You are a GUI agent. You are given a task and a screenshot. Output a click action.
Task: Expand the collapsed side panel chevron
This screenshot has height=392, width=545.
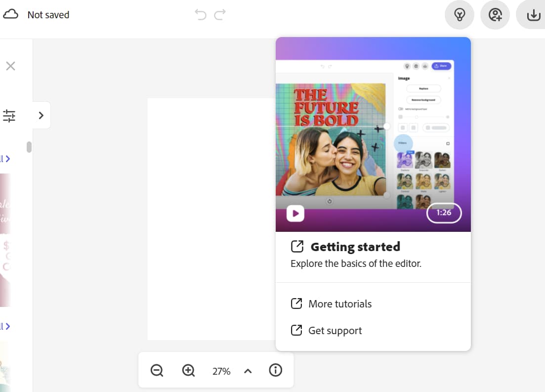(42, 115)
